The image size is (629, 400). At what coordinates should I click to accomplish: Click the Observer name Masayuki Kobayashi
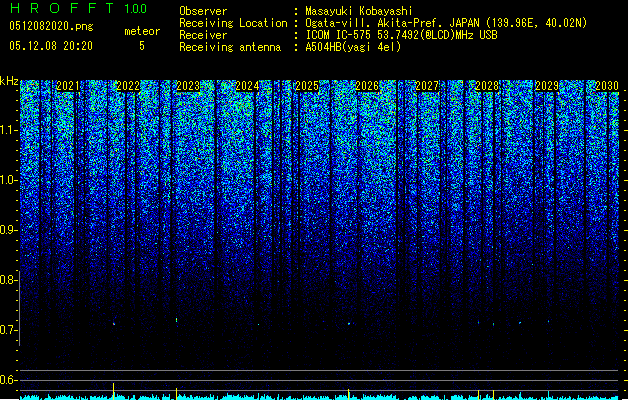point(359,11)
